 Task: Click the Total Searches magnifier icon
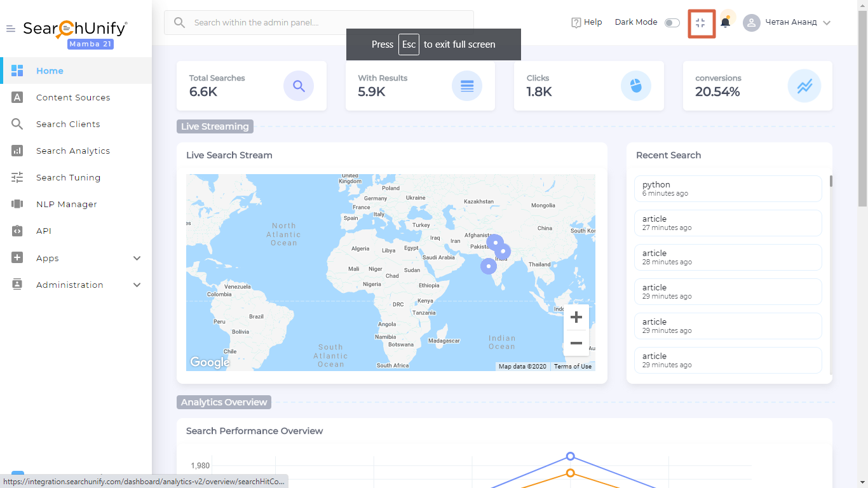click(299, 86)
